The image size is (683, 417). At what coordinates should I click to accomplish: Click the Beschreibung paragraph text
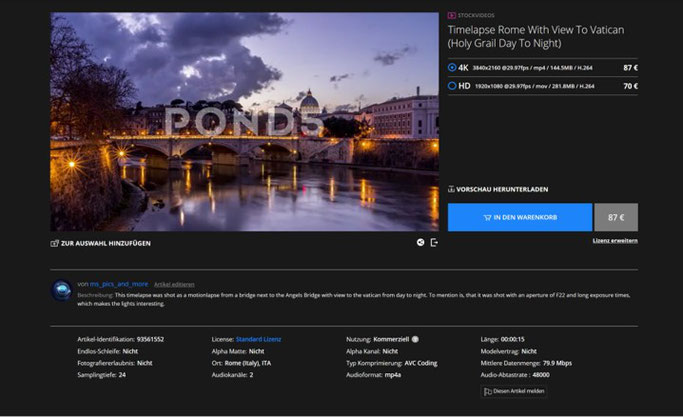[x=354, y=299]
